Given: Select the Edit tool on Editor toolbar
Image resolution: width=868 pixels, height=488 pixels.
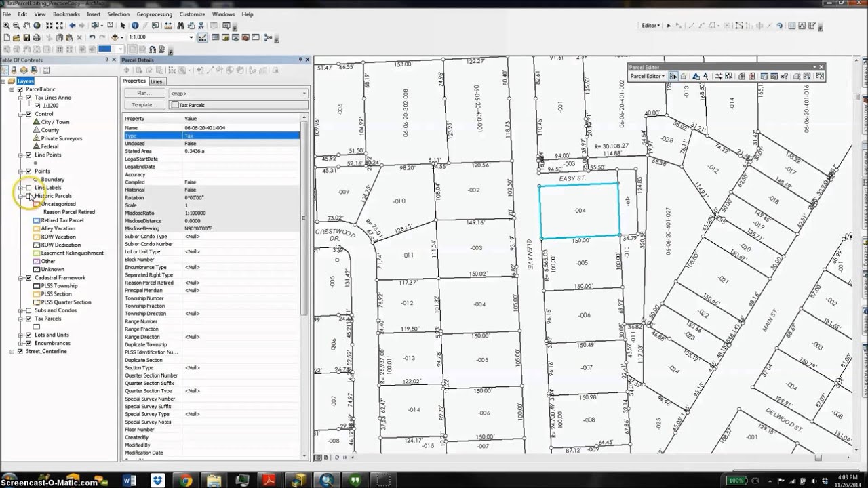Looking at the screenshot, I should click(x=669, y=26).
